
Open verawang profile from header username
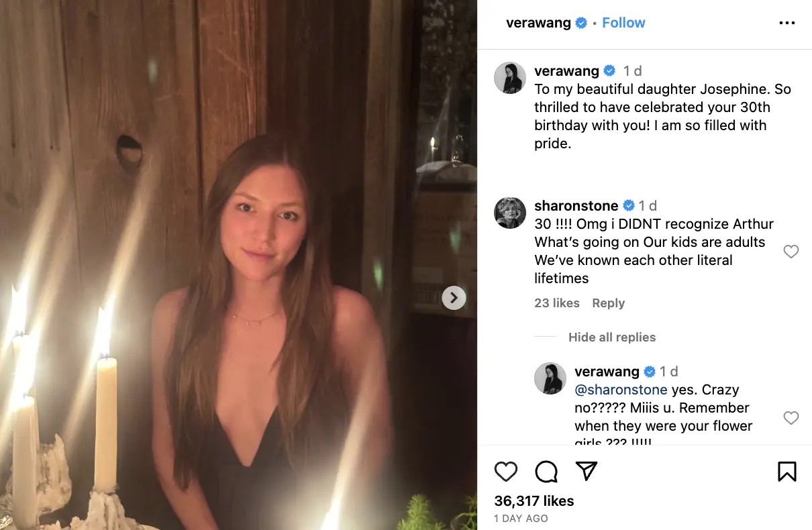click(x=538, y=23)
